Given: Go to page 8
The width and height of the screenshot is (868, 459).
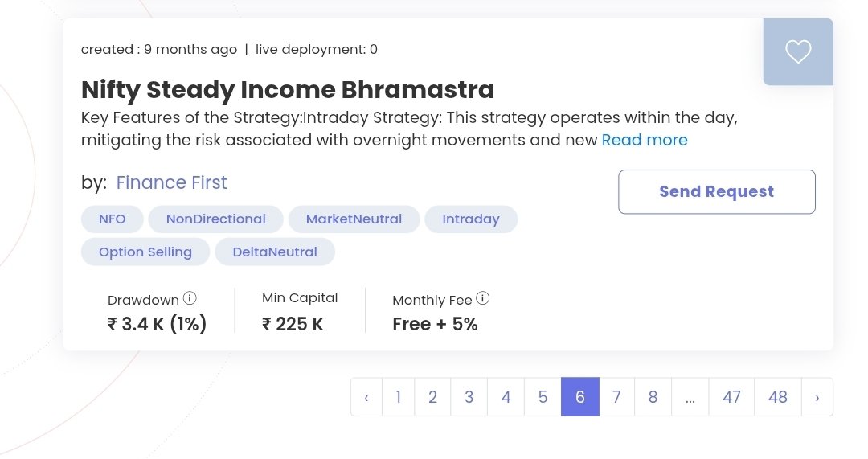Looking at the screenshot, I should pyautogui.click(x=653, y=397).
